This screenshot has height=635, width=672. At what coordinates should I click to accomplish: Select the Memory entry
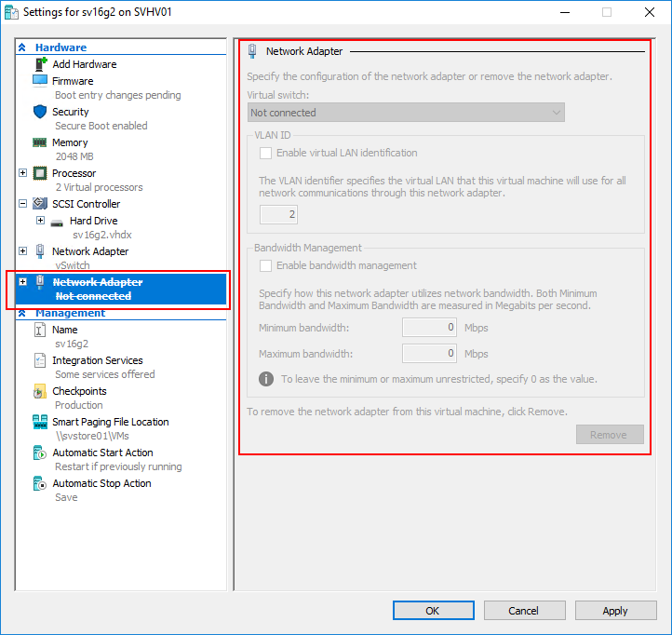[70, 142]
